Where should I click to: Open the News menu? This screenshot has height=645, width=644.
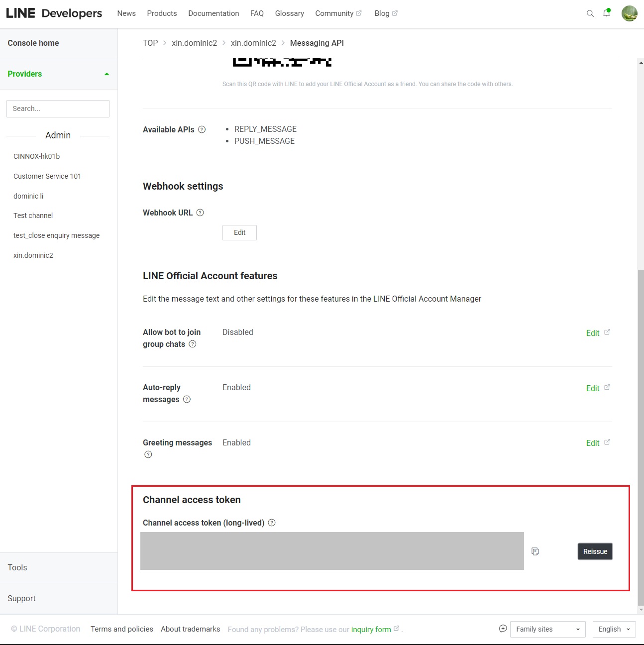[x=126, y=13]
